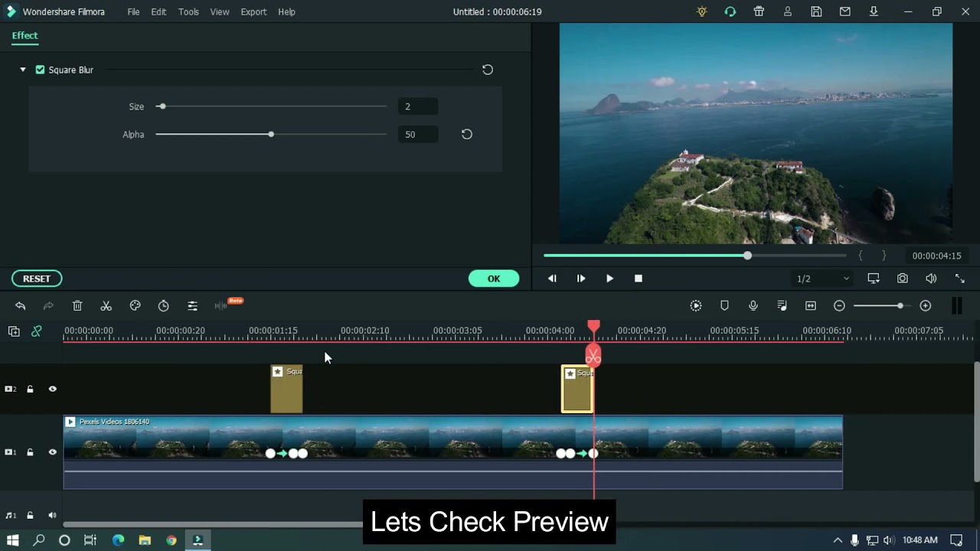The image size is (980, 551).
Task: Click the add track icon
Action: click(14, 331)
